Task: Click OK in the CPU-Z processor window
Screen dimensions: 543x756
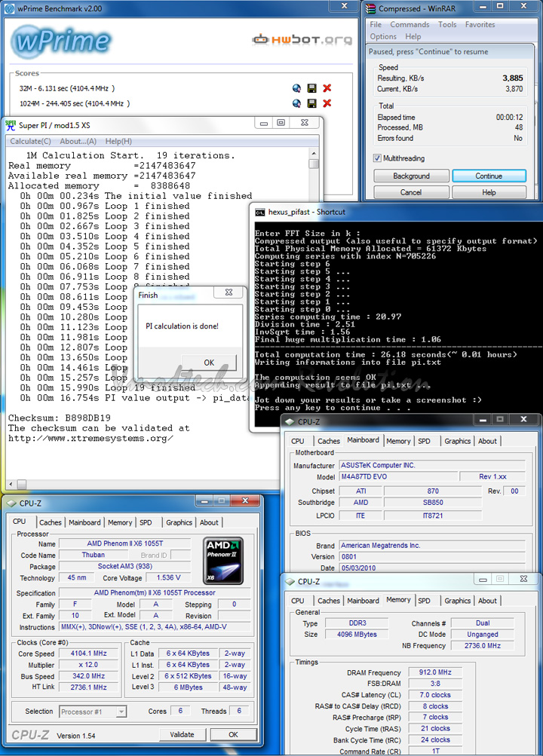Action: [233, 735]
